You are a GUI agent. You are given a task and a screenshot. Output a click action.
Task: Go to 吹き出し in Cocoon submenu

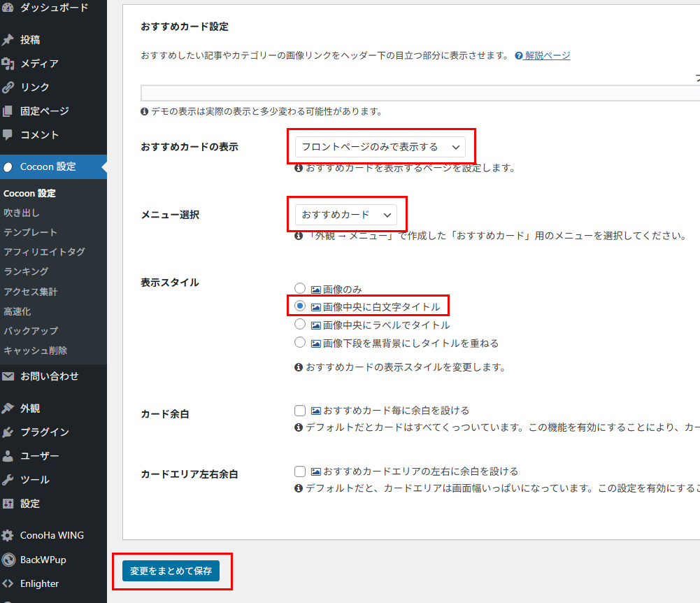[x=22, y=213]
